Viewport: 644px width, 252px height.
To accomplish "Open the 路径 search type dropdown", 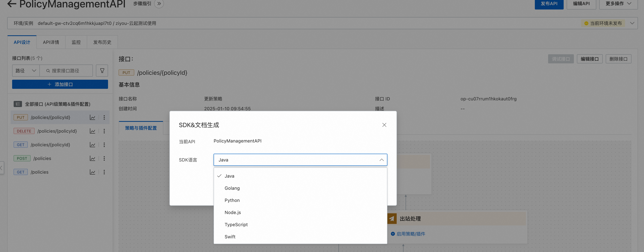I will [26, 71].
